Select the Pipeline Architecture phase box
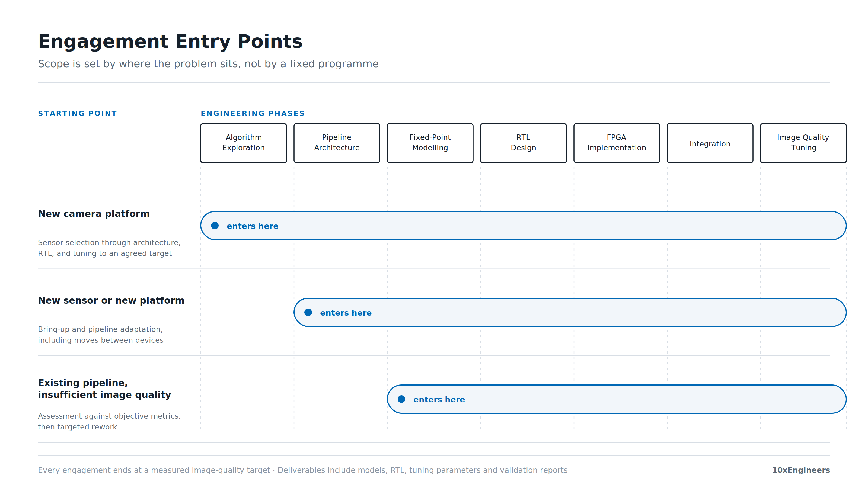 click(x=337, y=143)
